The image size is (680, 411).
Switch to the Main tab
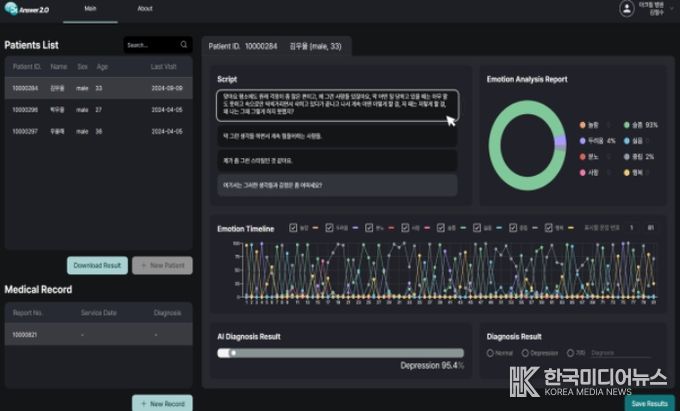point(90,9)
